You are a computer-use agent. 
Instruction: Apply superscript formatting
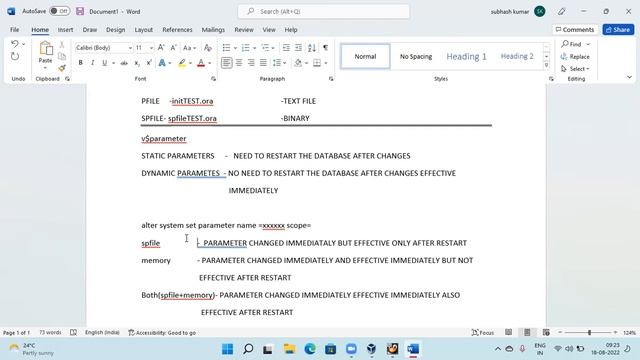(149, 63)
